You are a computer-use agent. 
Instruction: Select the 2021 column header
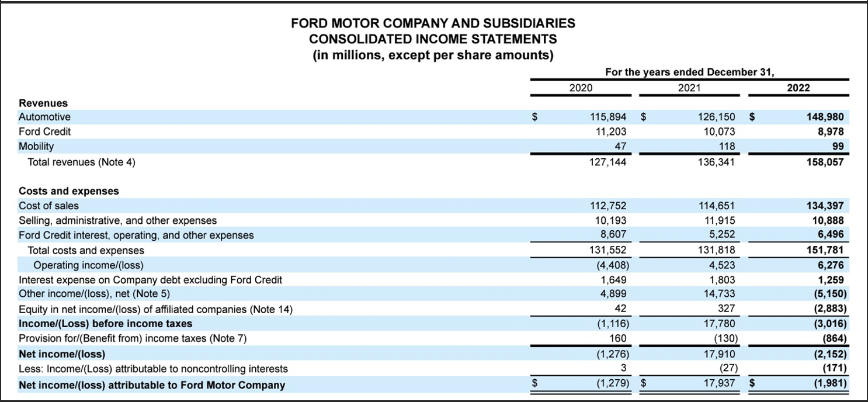pyautogui.click(x=689, y=88)
